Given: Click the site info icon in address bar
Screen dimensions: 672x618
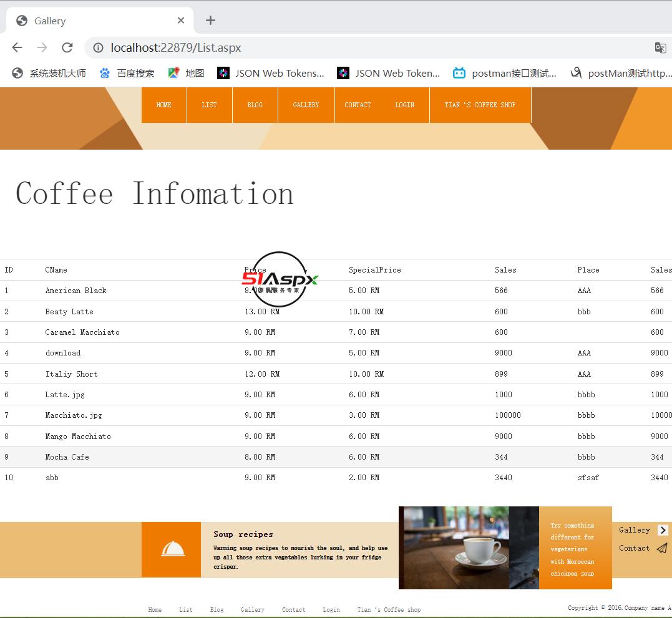Looking at the screenshot, I should 98,47.
